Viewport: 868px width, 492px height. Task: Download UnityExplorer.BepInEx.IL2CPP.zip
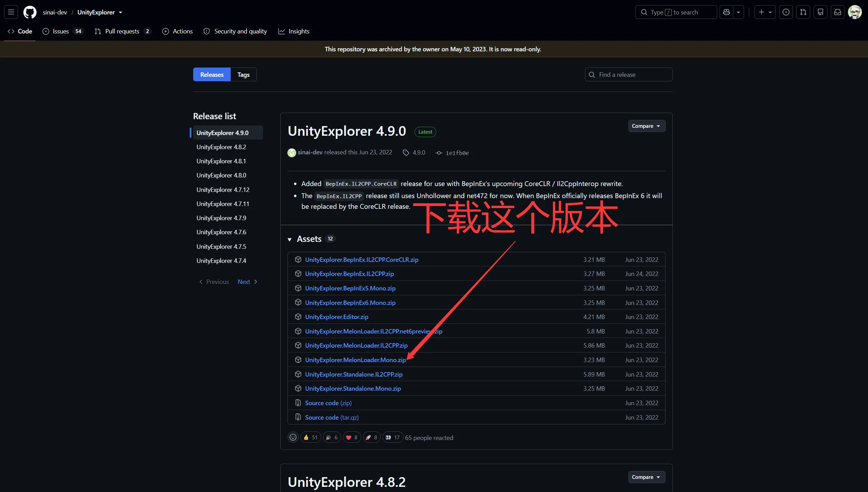(x=349, y=274)
